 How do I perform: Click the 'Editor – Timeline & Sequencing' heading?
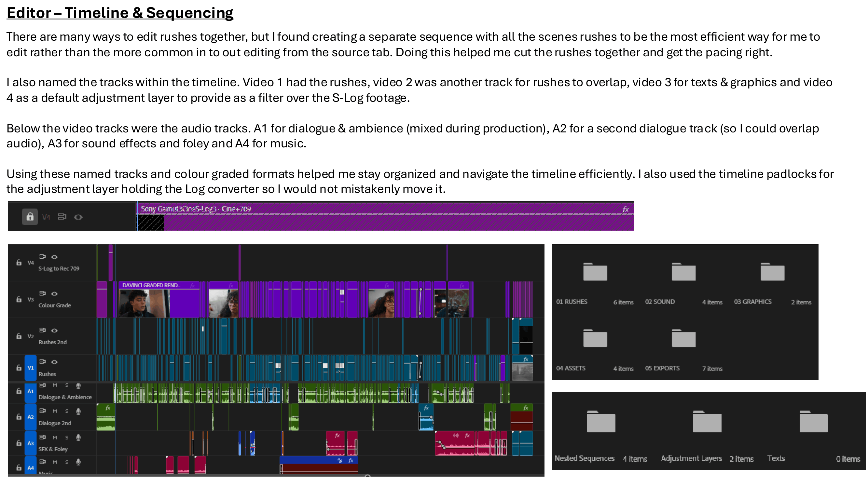click(120, 13)
